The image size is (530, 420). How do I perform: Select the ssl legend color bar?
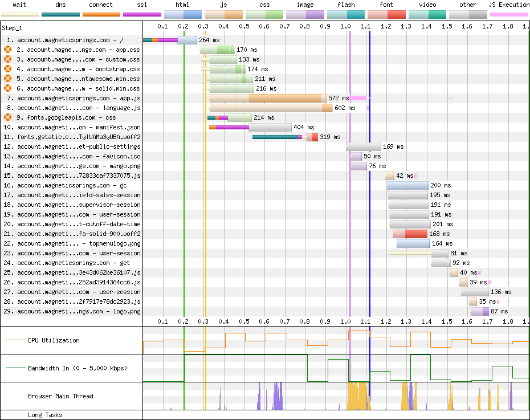coord(142,14)
